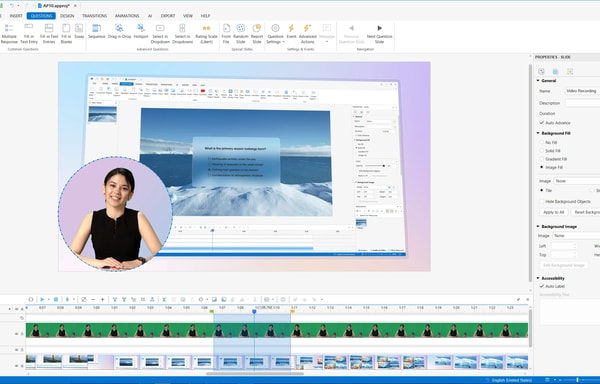
Task: Open the Question Settings dropdown
Action: pos(275,34)
